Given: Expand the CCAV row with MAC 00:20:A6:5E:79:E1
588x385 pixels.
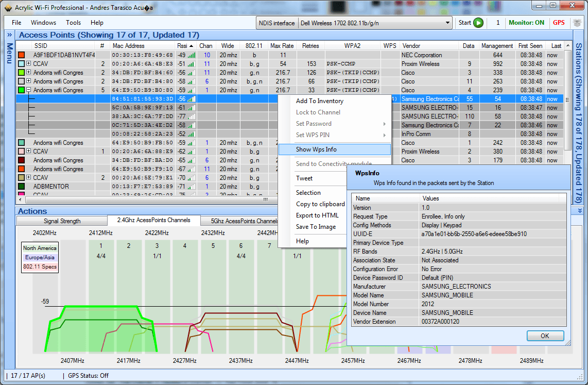Looking at the screenshot, I should coord(28,177).
